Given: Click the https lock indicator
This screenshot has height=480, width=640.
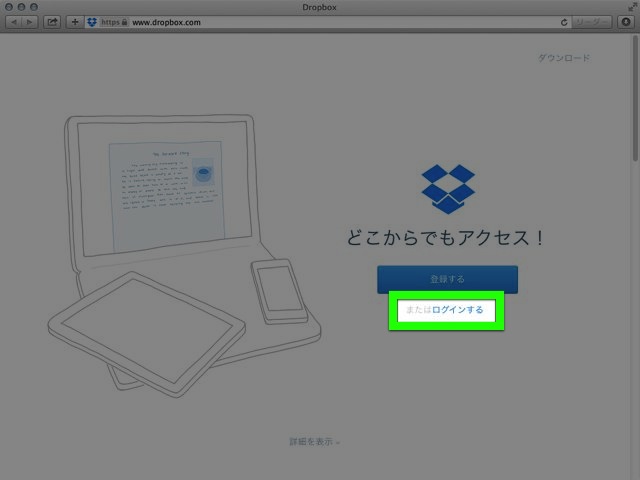Looking at the screenshot, I should (114, 22).
